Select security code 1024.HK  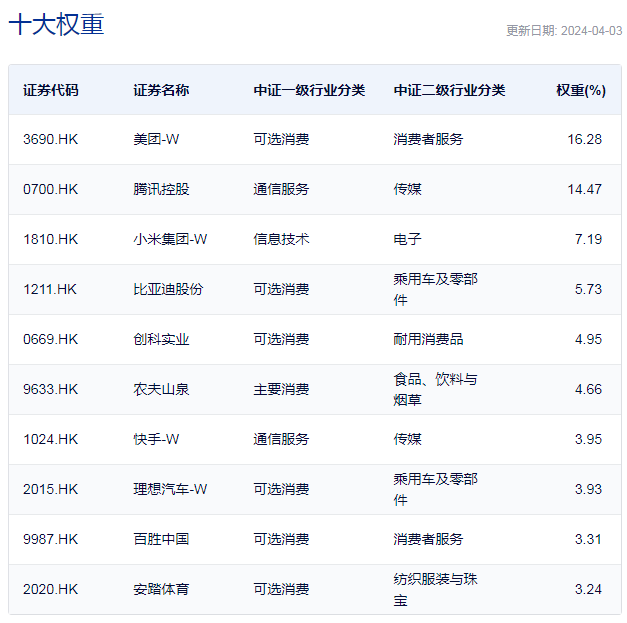click(50, 439)
